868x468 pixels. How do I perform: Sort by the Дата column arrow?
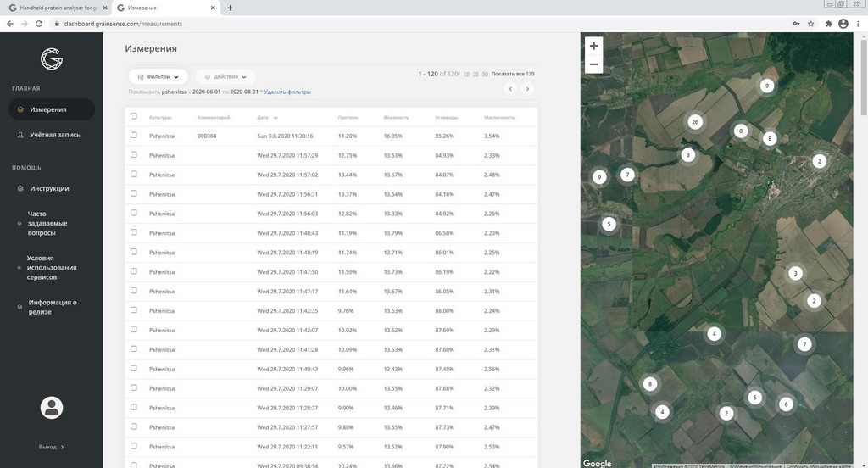coord(275,118)
